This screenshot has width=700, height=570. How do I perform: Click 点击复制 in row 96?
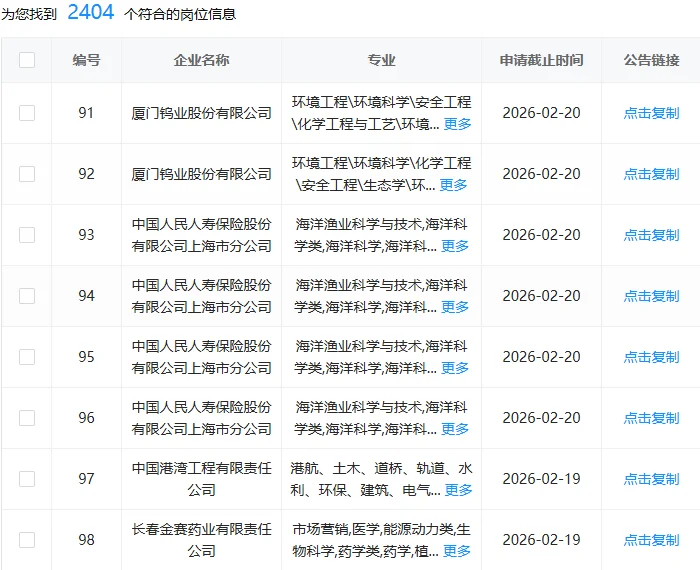tap(651, 418)
